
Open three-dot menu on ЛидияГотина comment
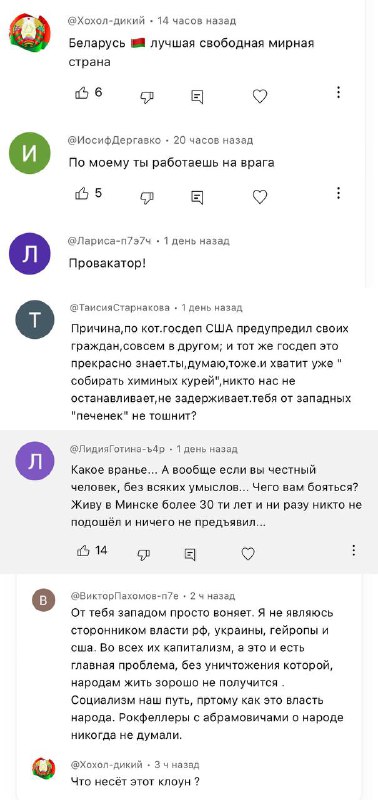pyautogui.click(x=354, y=551)
